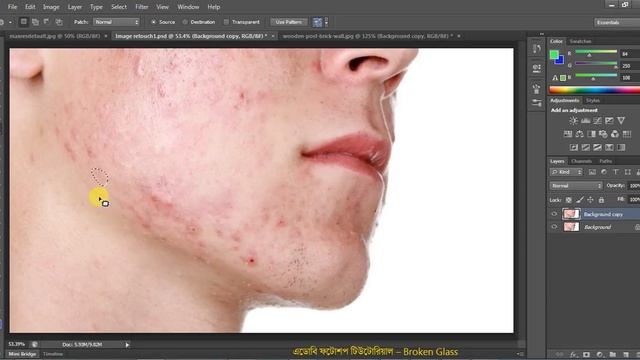Hide the Background layer
Image resolution: width=640 pixels, height=360 pixels.
(x=554, y=227)
